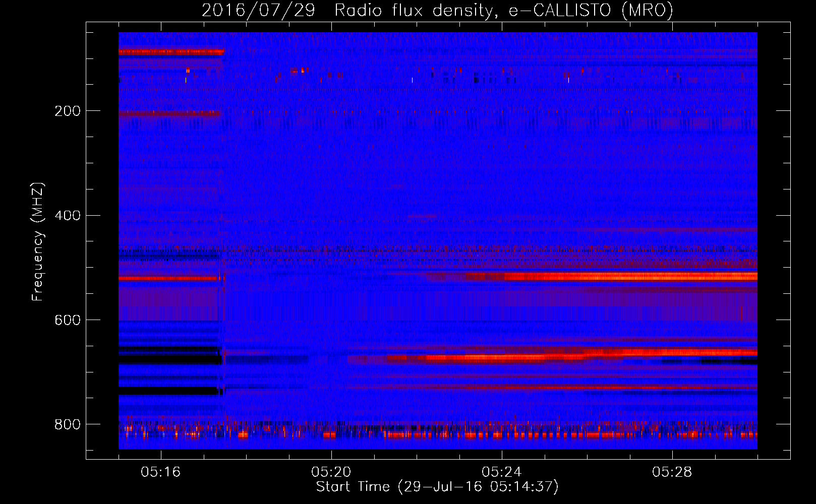The image size is (816, 504).
Task: Click the 05:20 time tick label
Action: tap(331, 472)
